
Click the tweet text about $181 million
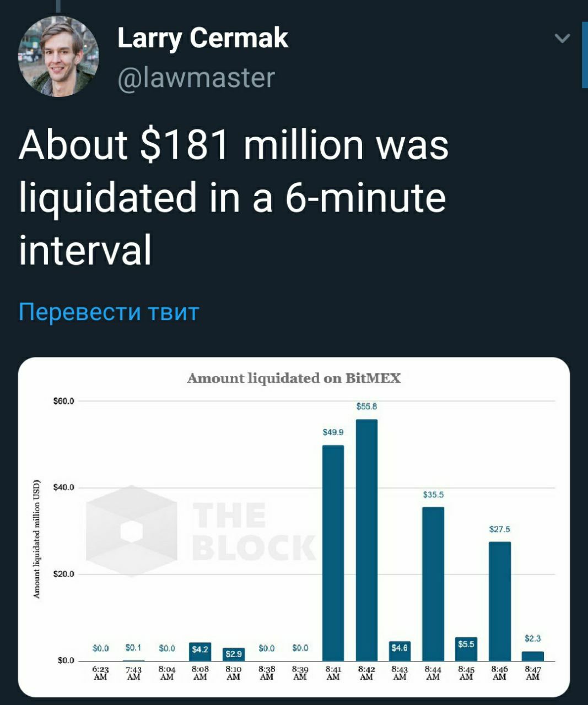pos(234,197)
